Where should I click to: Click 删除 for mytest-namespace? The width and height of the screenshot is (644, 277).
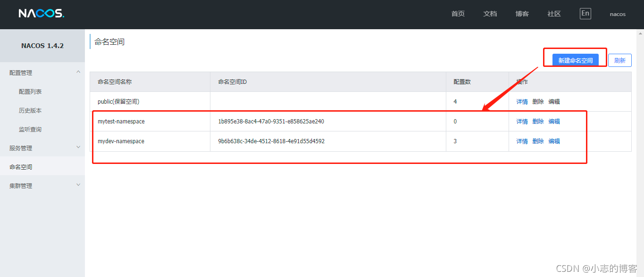538,122
